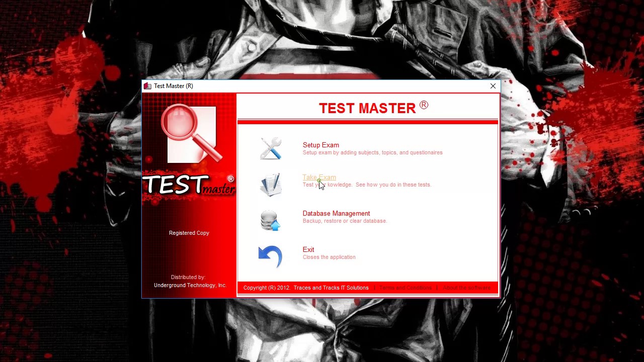Open the Setup Exam link
The width and height of the screenshot is (644, 362).
pos(320,145)
